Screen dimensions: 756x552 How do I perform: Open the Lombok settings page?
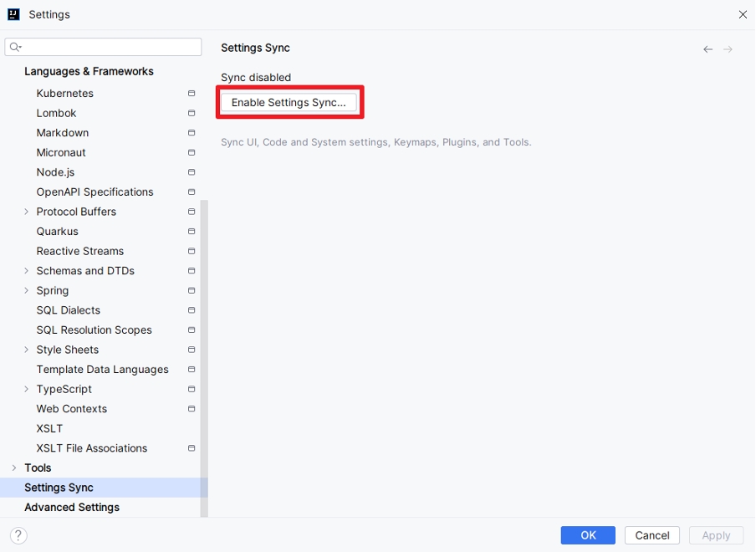click(x=56, y=113)
